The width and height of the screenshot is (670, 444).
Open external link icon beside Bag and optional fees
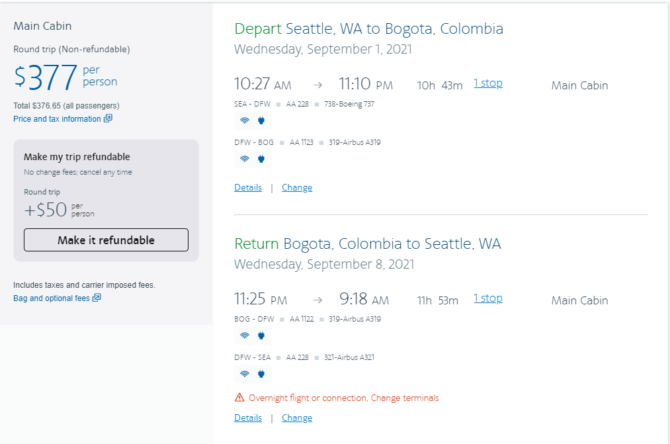97,297
